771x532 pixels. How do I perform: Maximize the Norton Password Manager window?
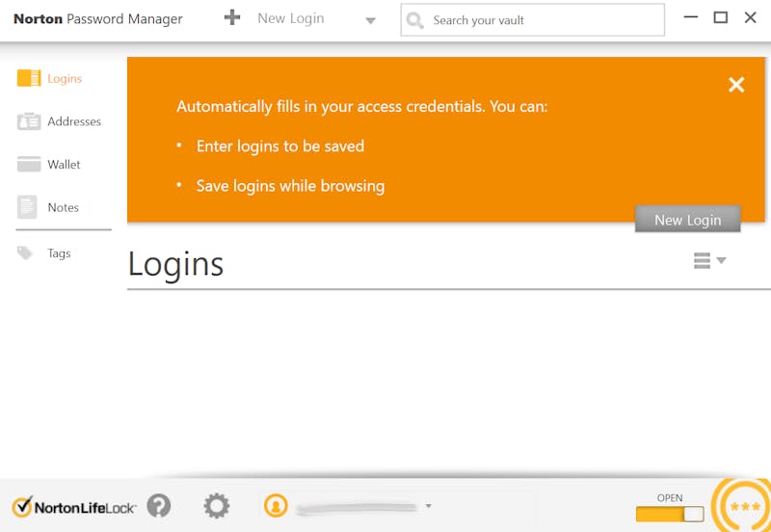click(720, 17)
